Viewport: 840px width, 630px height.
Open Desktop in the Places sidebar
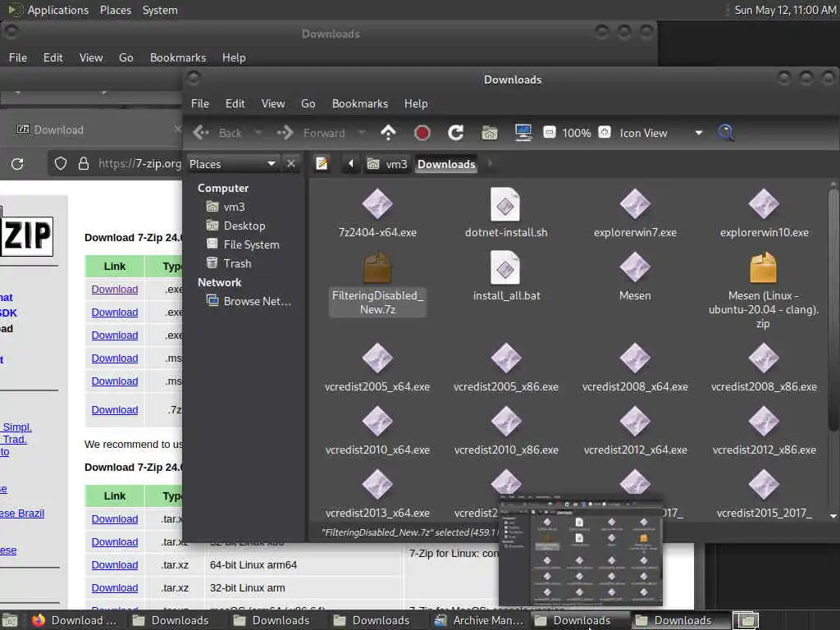pyautogui.click(x=235, y=226)
